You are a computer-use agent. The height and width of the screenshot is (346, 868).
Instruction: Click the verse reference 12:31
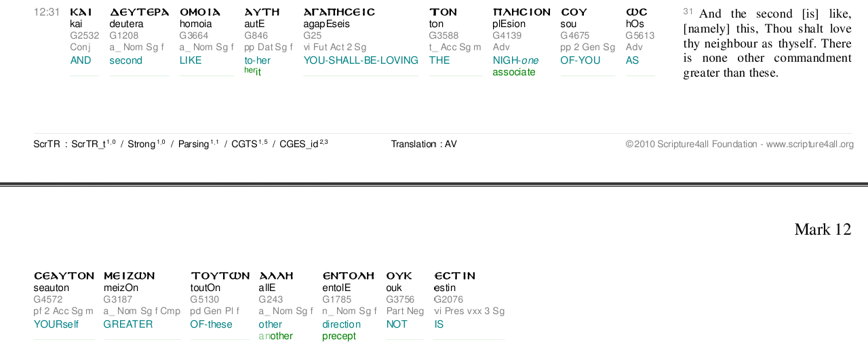coord(47,12)
